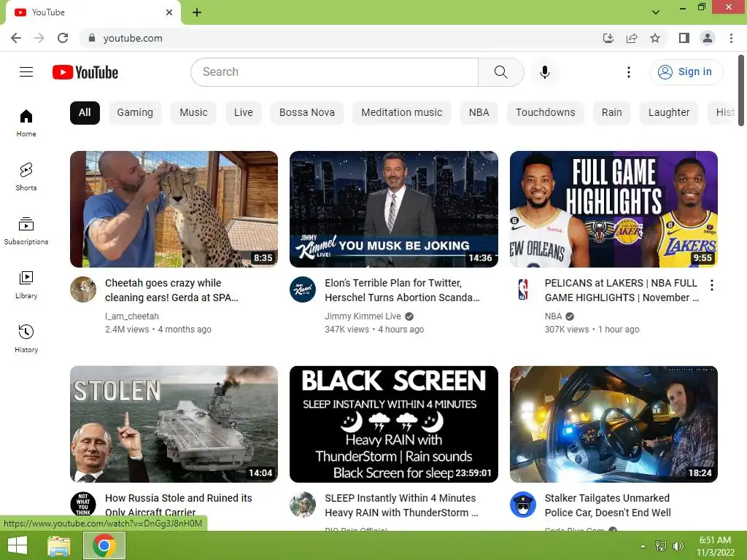Image resolution: width=747 pixels, height=560 pixels.
Task: Select the Laughter filter chip
Action: tap(669, 113)
